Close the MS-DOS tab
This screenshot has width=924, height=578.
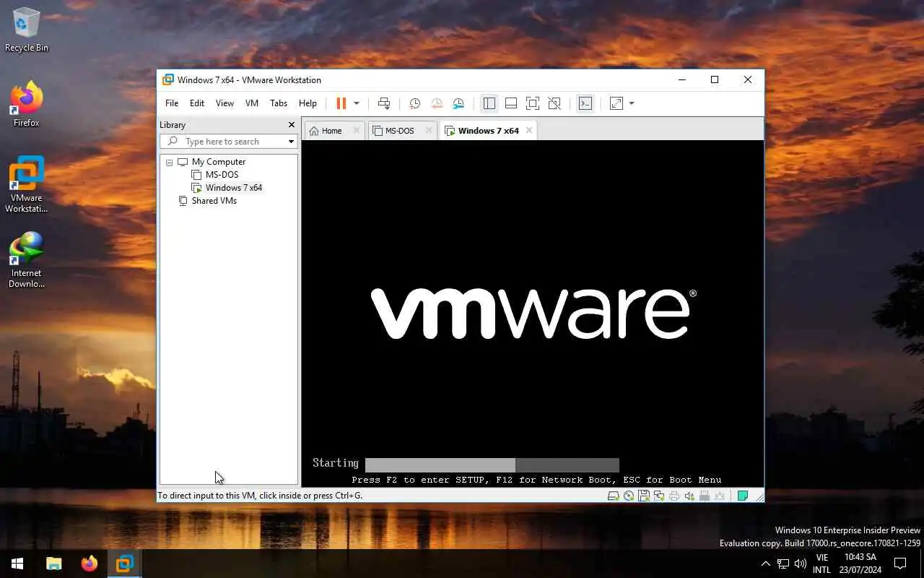[x=428, y=131]
